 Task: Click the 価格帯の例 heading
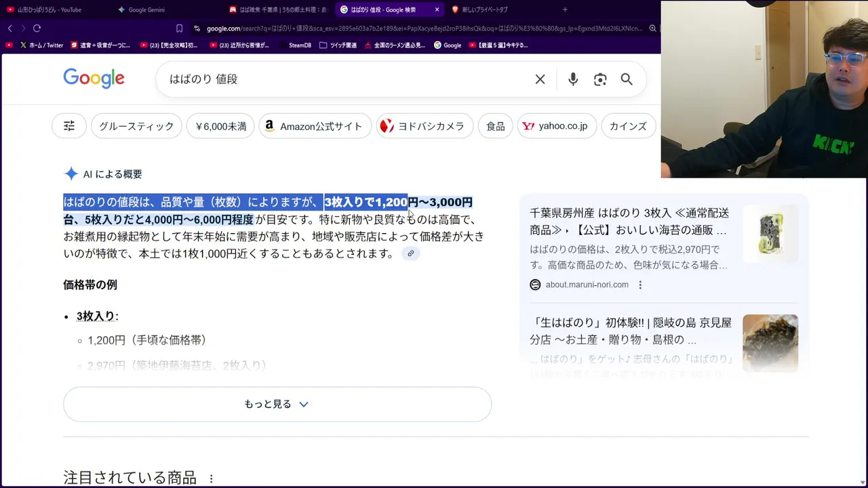pos(90,285)
